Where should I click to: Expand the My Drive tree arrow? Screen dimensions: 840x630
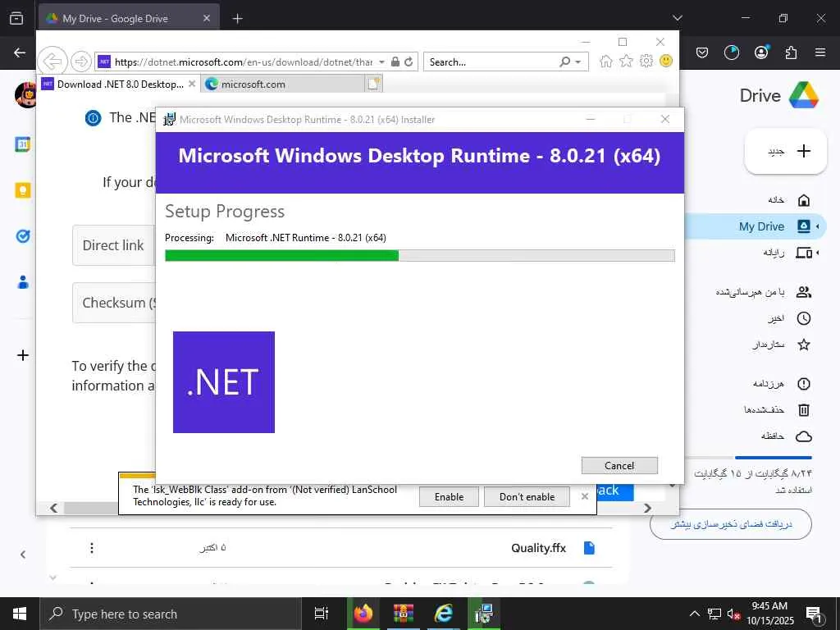pyautogui.click(x=818, y=226)
